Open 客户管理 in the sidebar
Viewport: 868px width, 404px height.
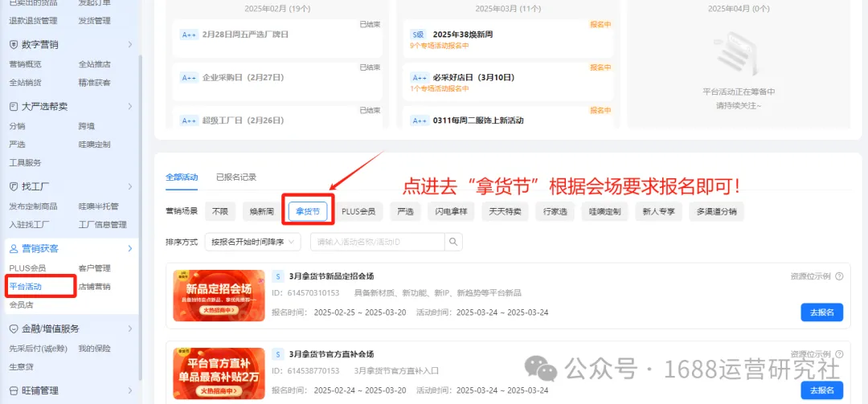pos(95,268)
